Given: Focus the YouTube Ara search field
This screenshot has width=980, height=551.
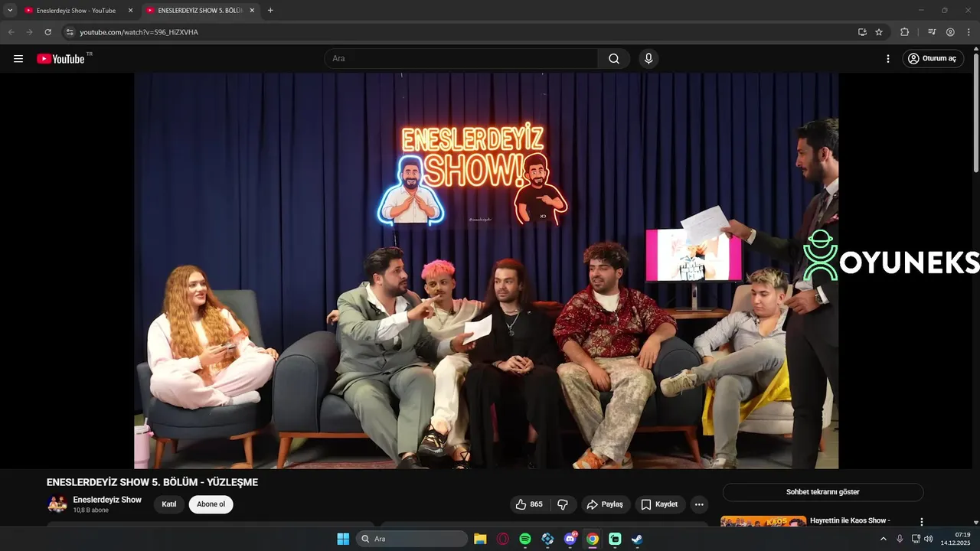Looking at the screenshot, I should [x=461, y=58].
